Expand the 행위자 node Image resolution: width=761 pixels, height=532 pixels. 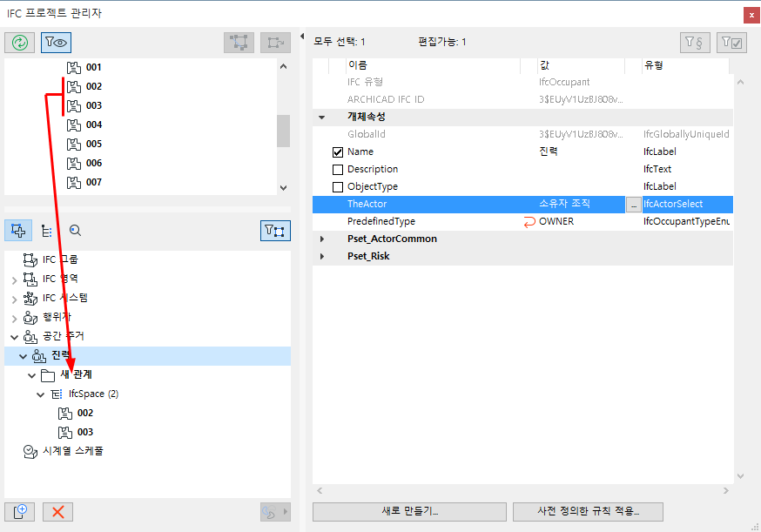point(14,319)
